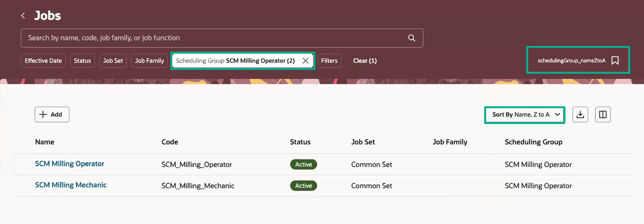Click the bookmark saved search icon
The width and height of the screenshot is (644, 224).
615,60
